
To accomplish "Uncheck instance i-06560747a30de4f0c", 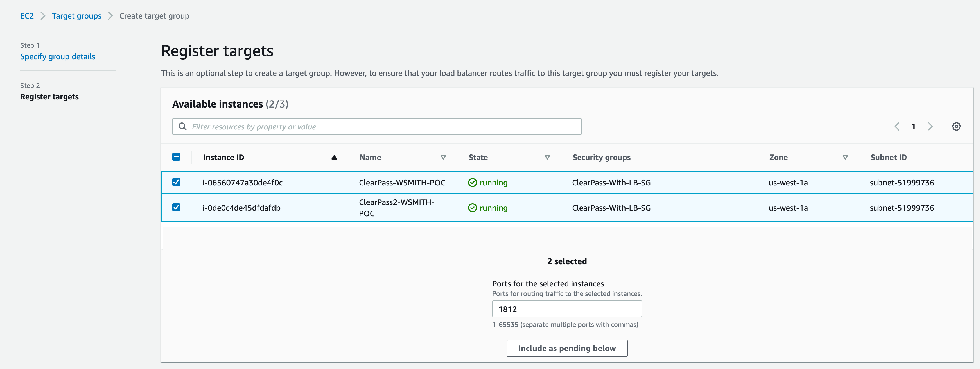I will pyautogui.click(x=176, y=183).
